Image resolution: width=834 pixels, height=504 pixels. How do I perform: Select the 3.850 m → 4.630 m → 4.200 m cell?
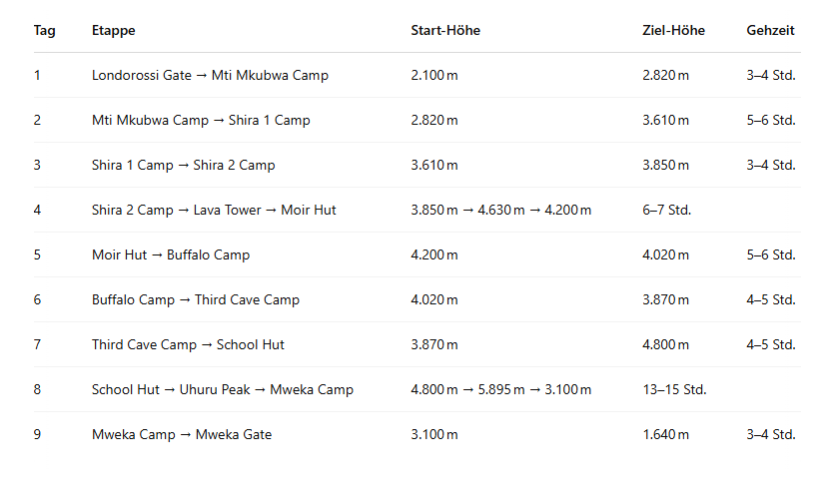coord(500,211)
